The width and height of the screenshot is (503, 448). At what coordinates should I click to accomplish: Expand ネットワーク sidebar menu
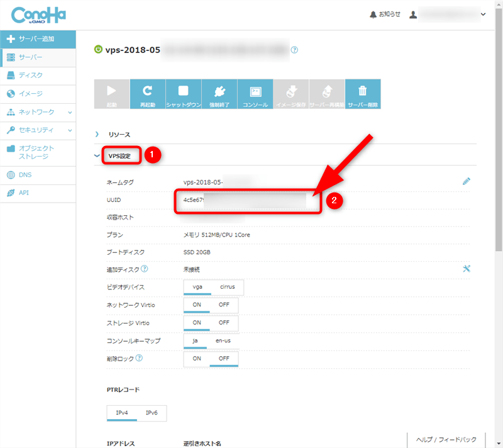point(38,112)
